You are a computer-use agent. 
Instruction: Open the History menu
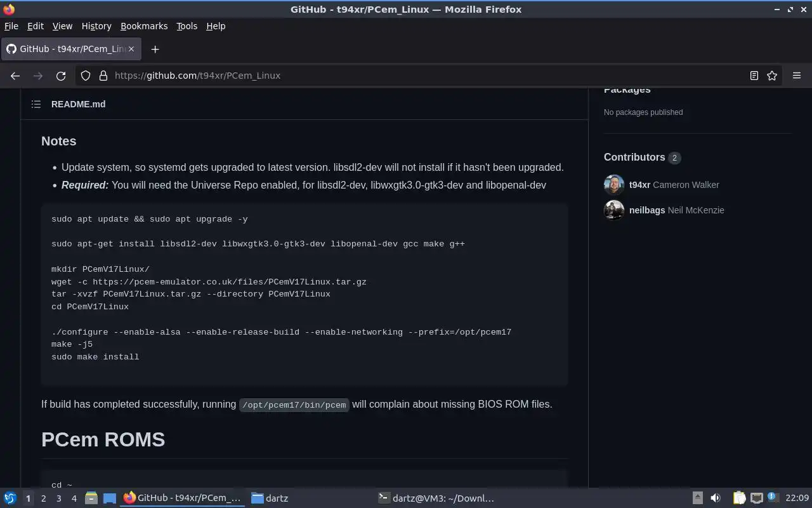click(96, 26)
